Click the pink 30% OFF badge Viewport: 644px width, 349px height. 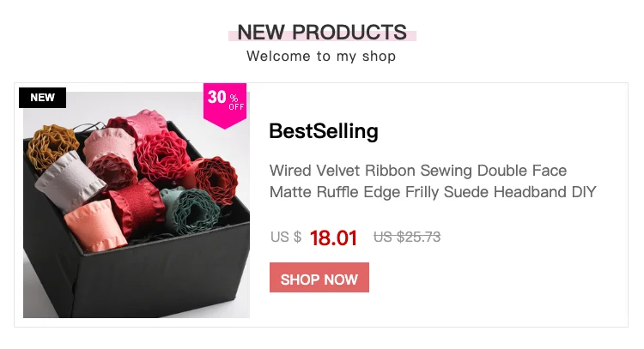coord(225,105)
